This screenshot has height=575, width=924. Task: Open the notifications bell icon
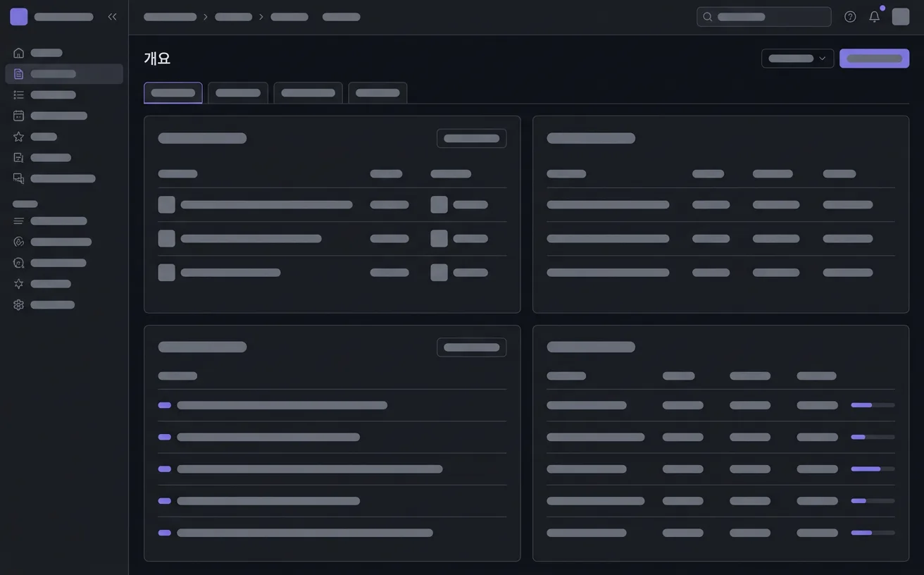pyautogui.click(x=874, y=17)
